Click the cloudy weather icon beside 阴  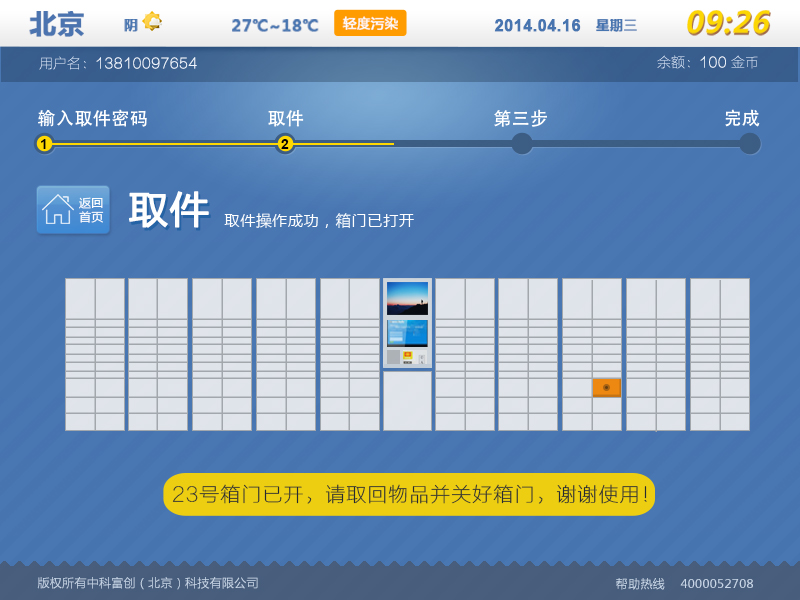tap(152, 22)
